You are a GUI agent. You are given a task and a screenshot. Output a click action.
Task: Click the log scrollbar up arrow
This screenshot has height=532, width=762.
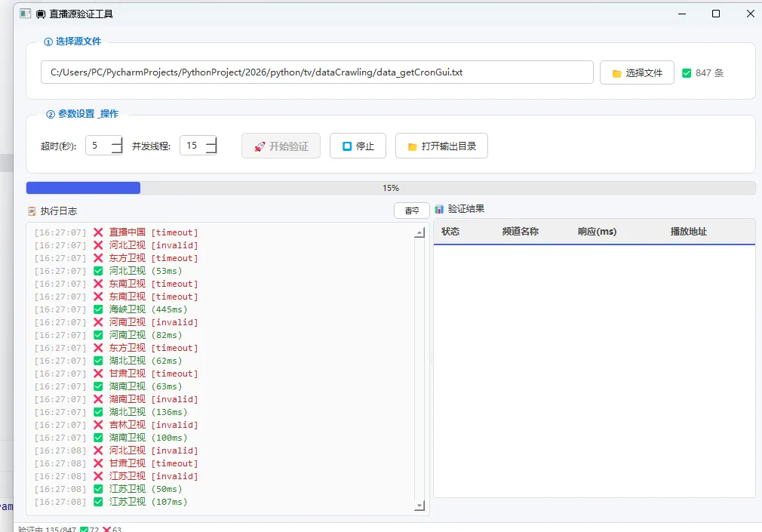point(419,233)
